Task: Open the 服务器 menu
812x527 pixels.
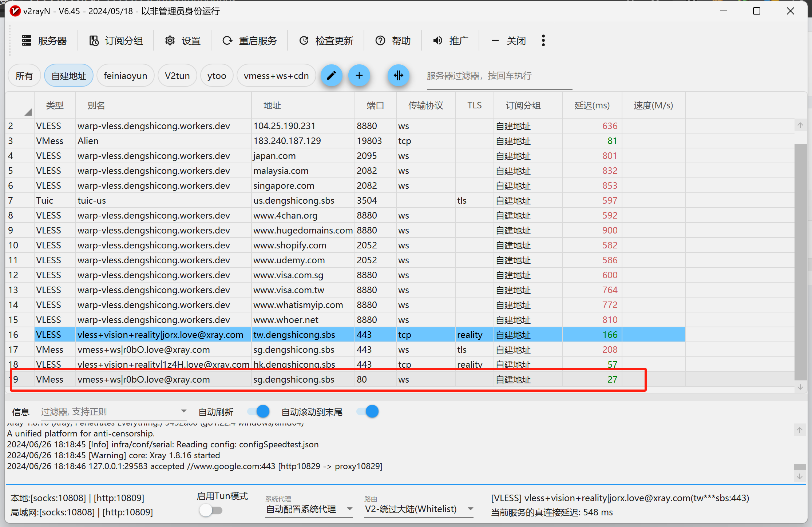Action: (x=44, y=41)
